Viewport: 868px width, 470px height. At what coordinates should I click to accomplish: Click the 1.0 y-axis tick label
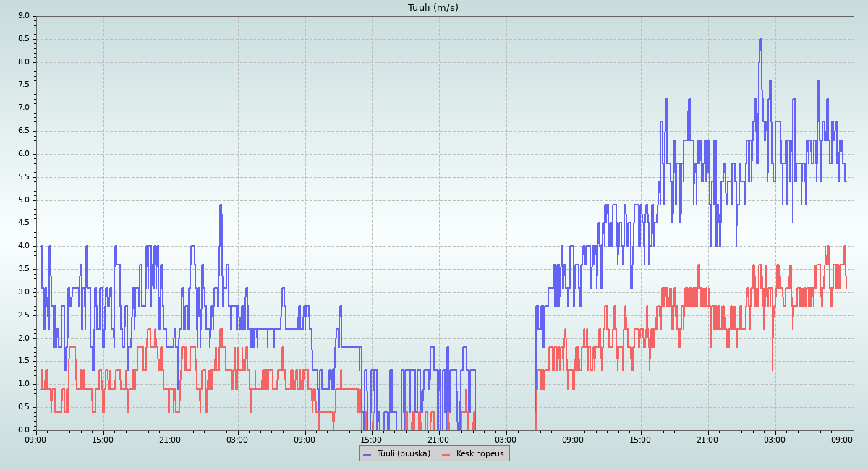pyautogui.click(x=23, y=384)
